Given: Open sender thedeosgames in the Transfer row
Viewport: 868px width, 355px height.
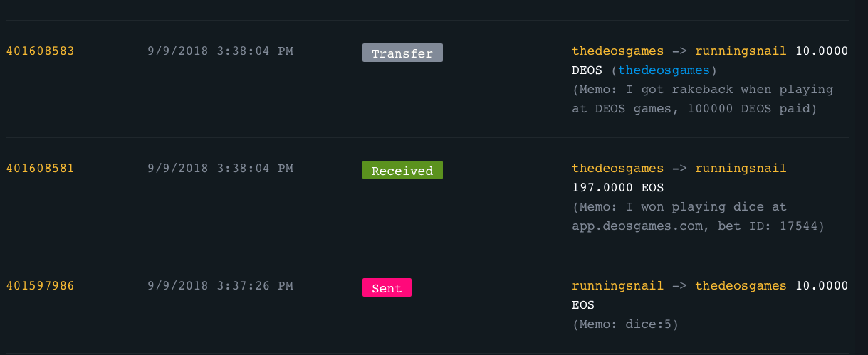Looking at the screenshot, I should pyautogui.click(x=617, y=51).
